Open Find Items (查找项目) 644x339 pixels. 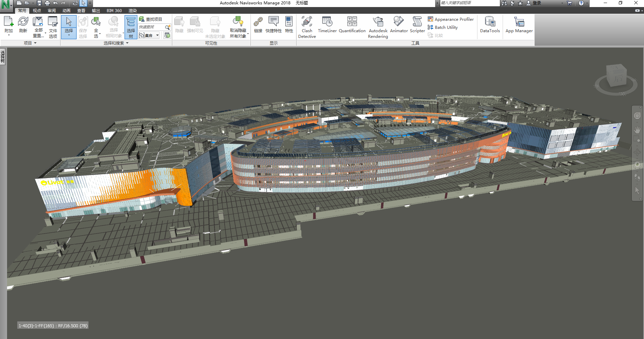tap(151, 19)
